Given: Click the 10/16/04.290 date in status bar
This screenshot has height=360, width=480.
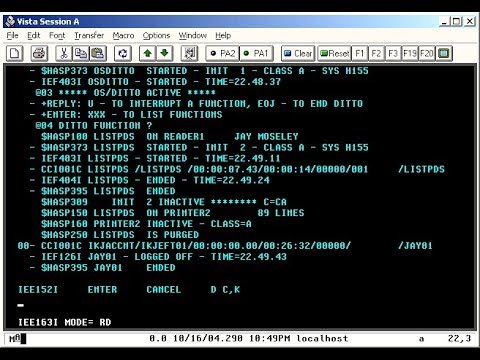Looking at the screenshot, I should pos(208,339).
